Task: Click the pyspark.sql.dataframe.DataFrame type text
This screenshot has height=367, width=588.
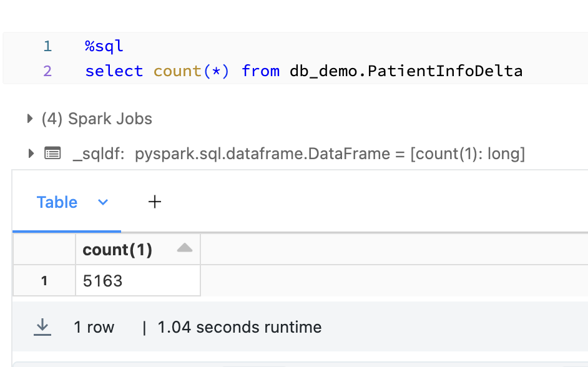Action: tap(262, 154)
